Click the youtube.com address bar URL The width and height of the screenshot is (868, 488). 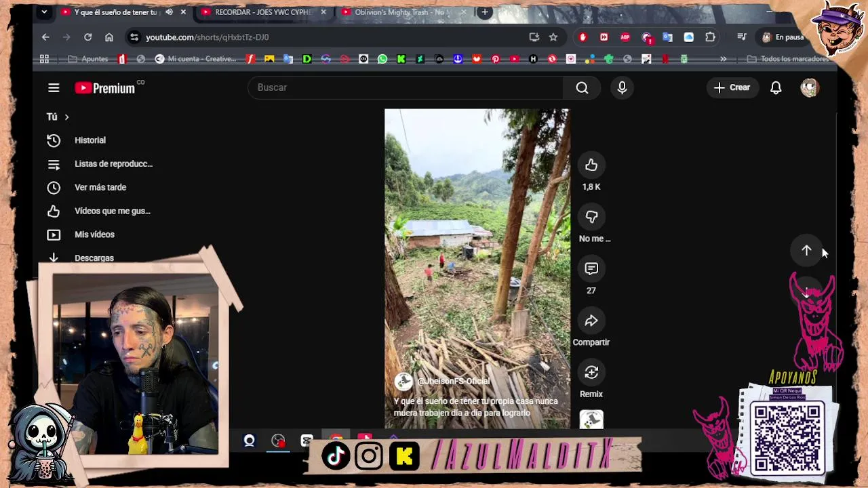(207, 37)
